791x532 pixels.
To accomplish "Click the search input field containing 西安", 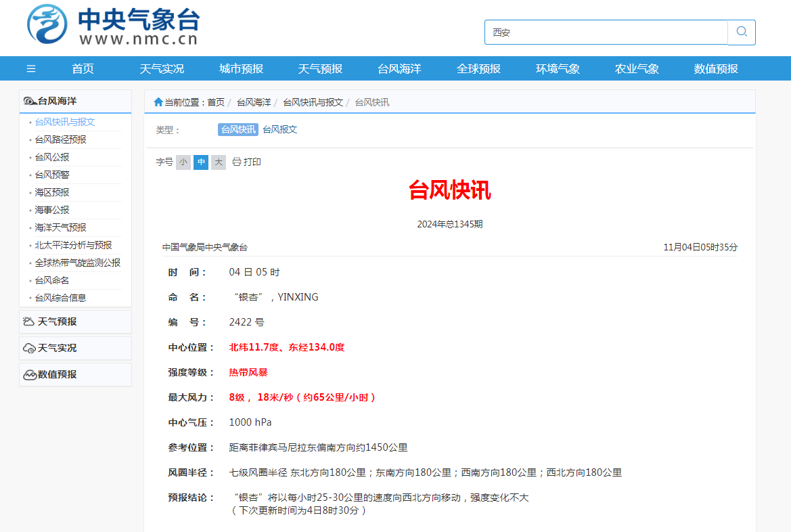I will tap(606, 32).
